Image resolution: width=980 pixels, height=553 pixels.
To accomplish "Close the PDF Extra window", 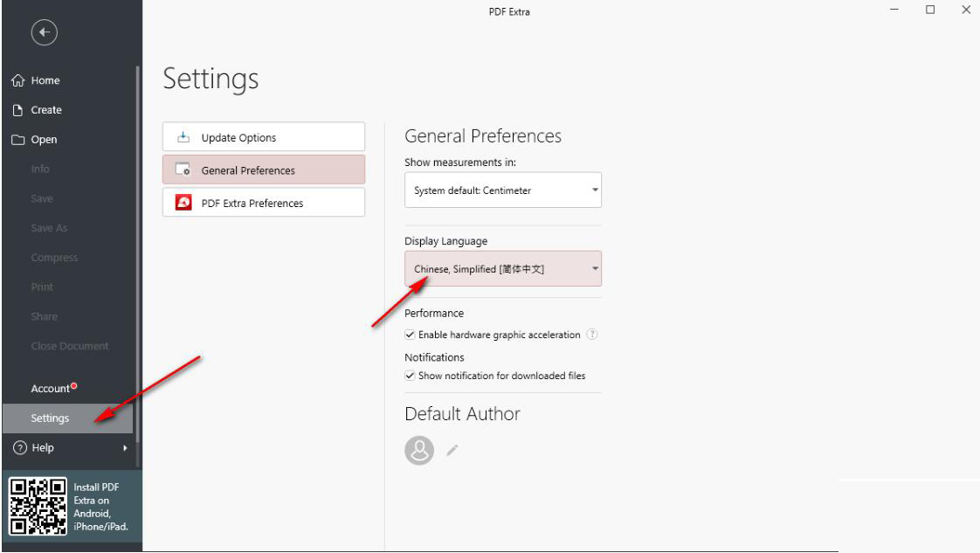I will 966,10.
